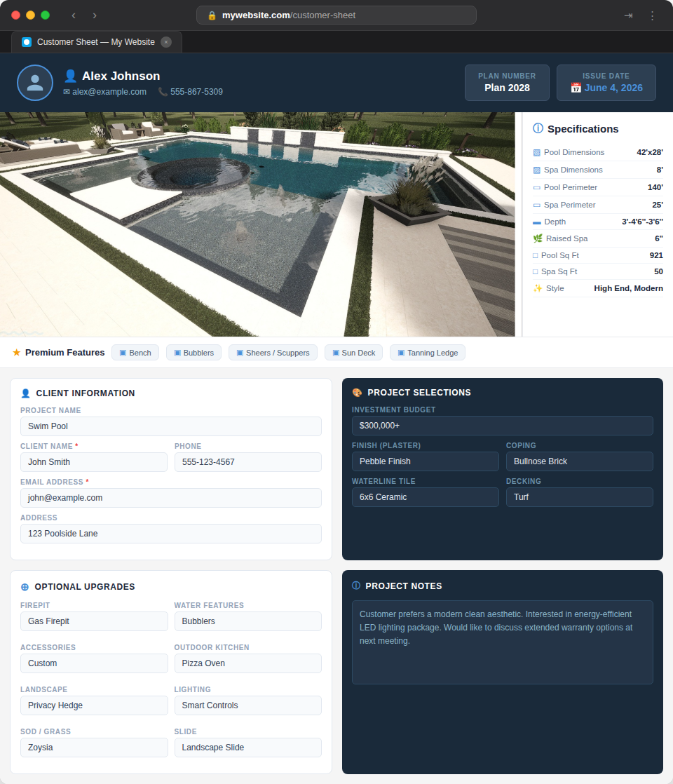
Task: Click the Pool Sq Ft square icon
Action: [536, 255]
